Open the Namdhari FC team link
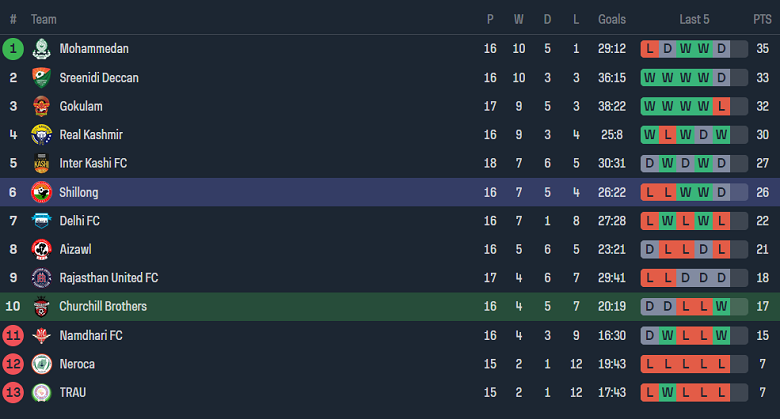The height and width of the screenshot is (419, 780). (x=91, y=336)
